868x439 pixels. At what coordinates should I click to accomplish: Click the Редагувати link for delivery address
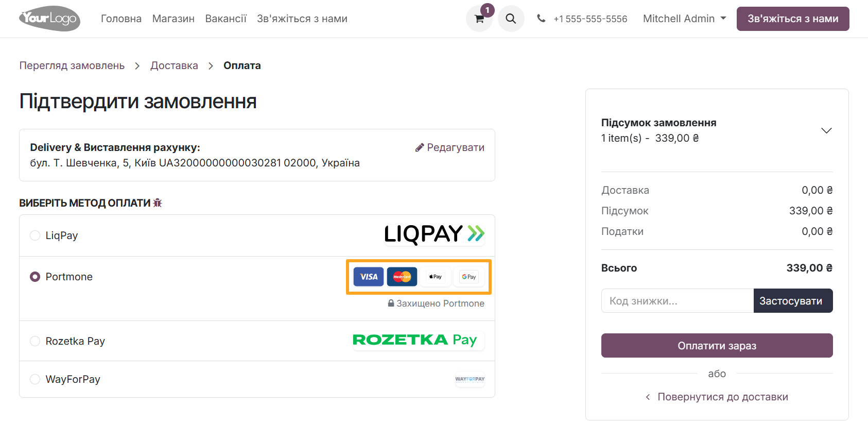point(449,147)
